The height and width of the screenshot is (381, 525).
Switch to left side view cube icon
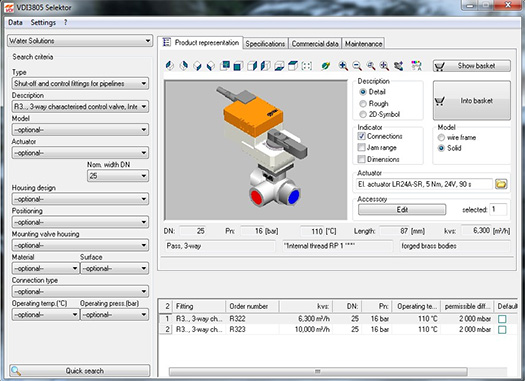[265, 66]
